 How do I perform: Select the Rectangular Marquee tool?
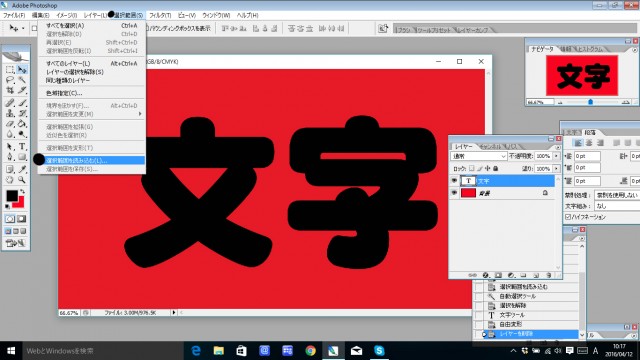[10, 70]
